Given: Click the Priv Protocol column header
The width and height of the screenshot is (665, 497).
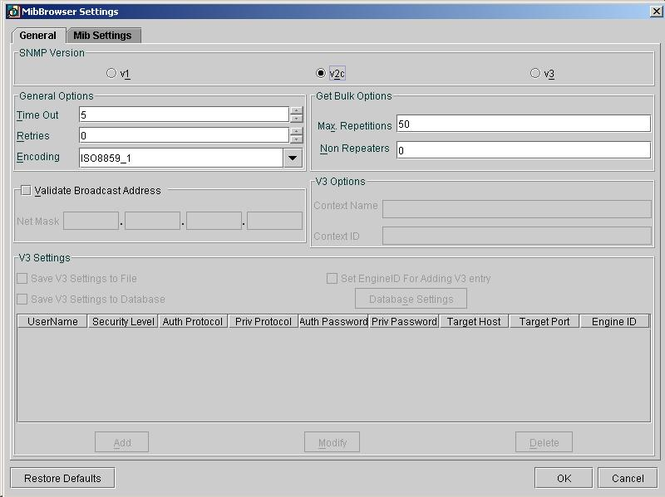Looking at the screenshot, I should tap(263, 321).
